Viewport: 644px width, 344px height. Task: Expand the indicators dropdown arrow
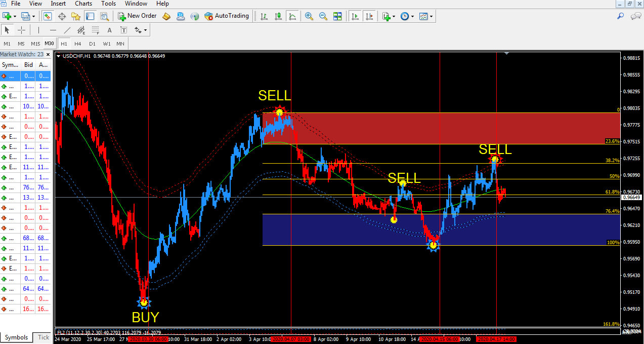click(x=394, y=16)
